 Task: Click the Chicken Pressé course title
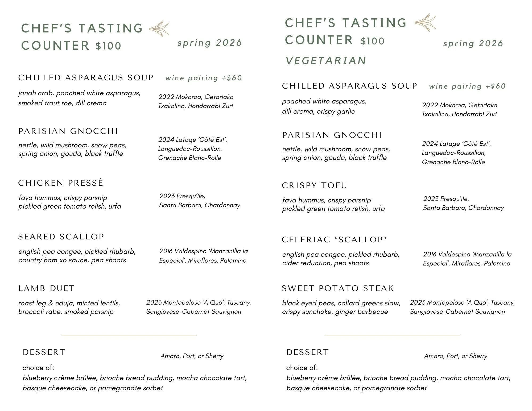[61, 183]
